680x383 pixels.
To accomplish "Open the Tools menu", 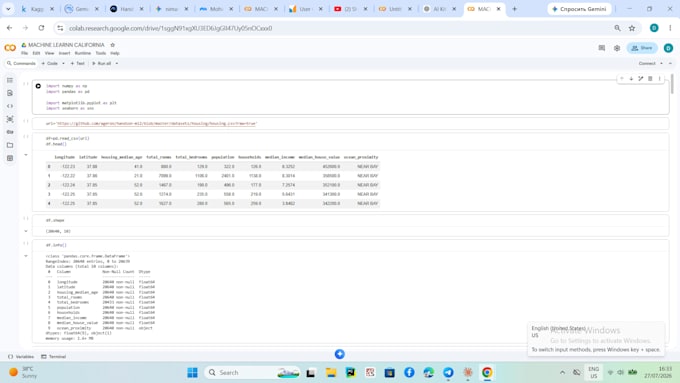I will click(101, 53).
